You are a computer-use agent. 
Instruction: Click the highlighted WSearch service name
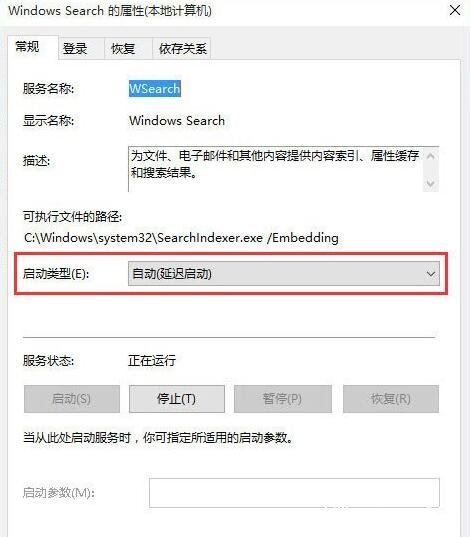pos(154,89)
